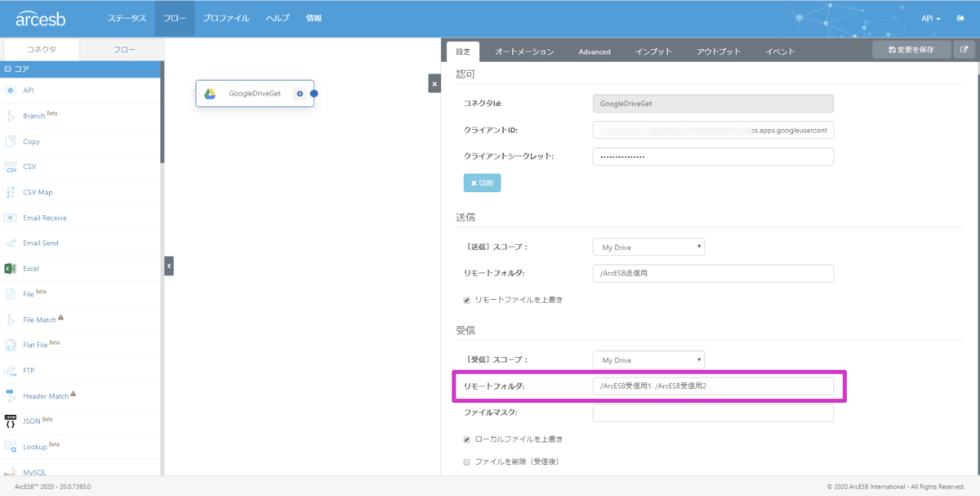Switch to the アウトプット tab
Viewport: 980px width, 496px height.
tap(719, 51)
